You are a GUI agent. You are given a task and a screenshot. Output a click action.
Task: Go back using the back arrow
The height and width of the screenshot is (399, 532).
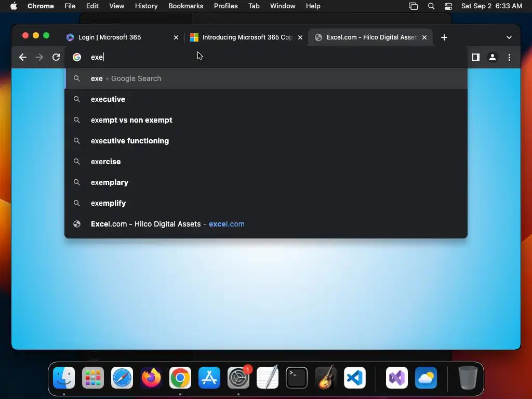(x=23, y=57)
